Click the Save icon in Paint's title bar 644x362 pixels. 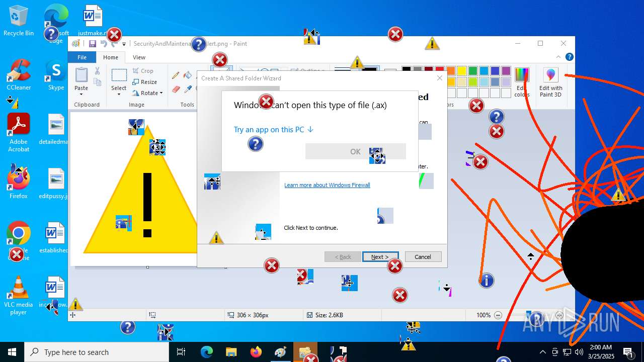click(x=93, y=44)
